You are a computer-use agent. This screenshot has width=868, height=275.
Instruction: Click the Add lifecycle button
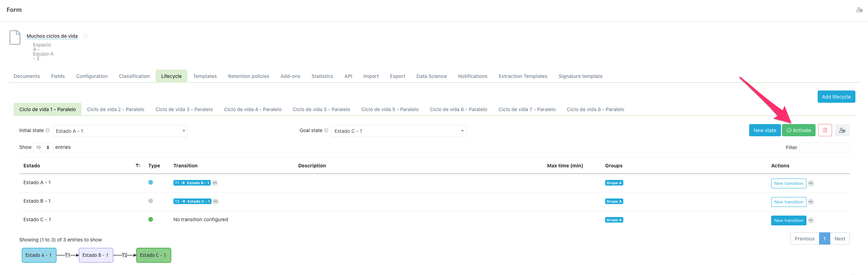click(836, 97)
